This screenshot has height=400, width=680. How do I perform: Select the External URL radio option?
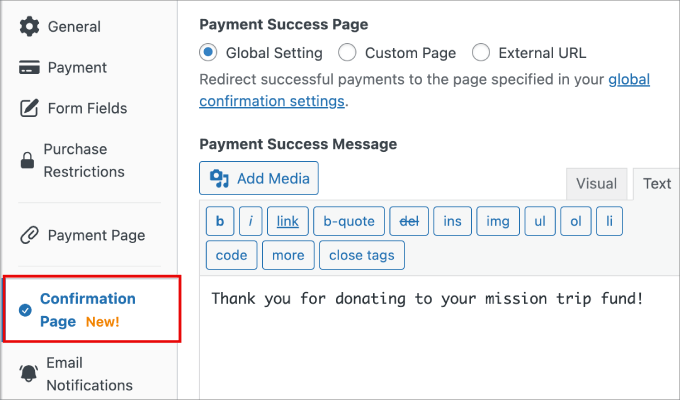[481, 52]
